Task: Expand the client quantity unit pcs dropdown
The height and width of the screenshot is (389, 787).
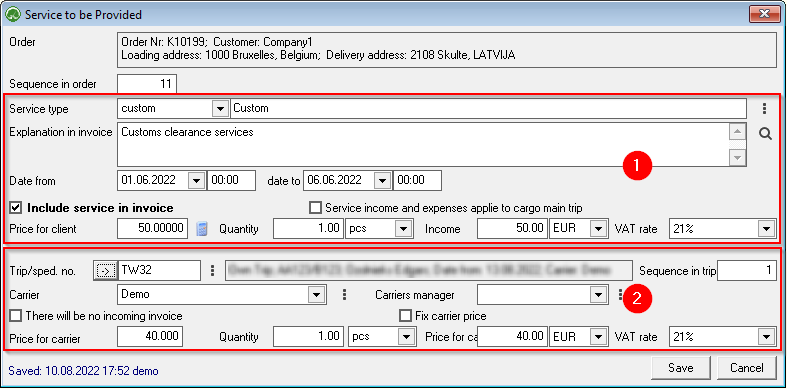Action: pyautogui.click(x=403, y=229)
